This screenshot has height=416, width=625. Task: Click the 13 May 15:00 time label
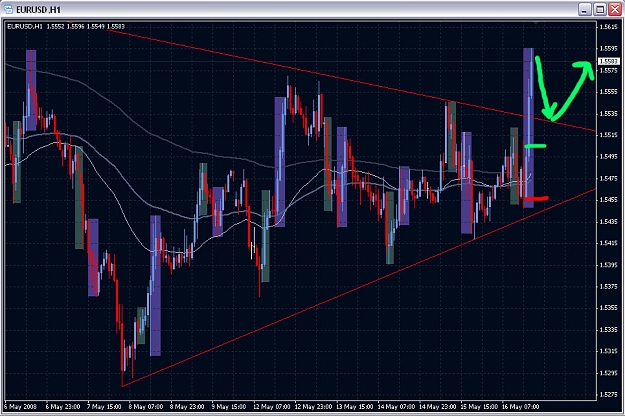tap(355, 407)
